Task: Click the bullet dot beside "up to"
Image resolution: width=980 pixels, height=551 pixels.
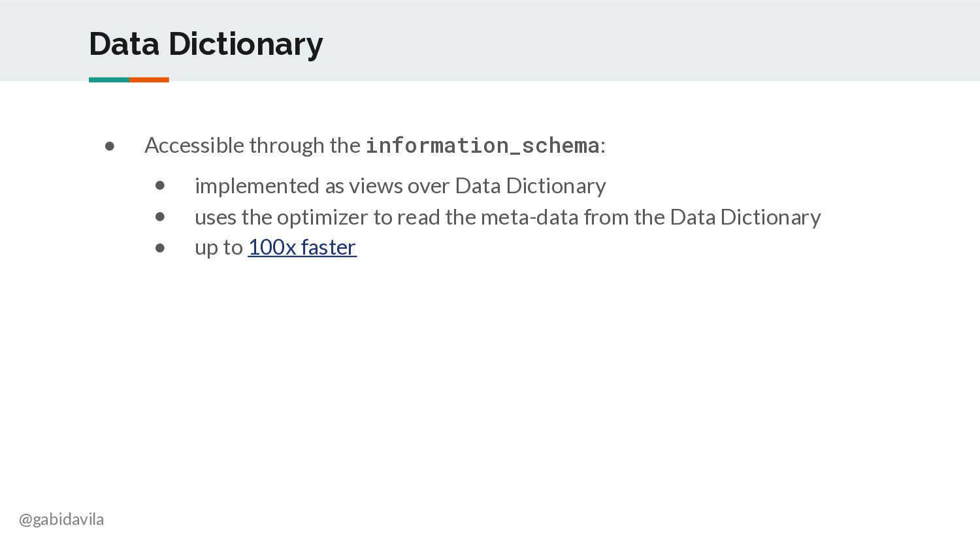Action: (x=160, y=247)
